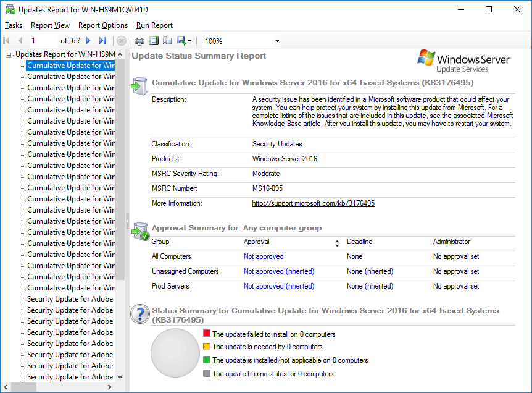The width and height of the screenshot is (532, 393).
Task: Click document map horizontal scroll right arrow
Action: 110,387
